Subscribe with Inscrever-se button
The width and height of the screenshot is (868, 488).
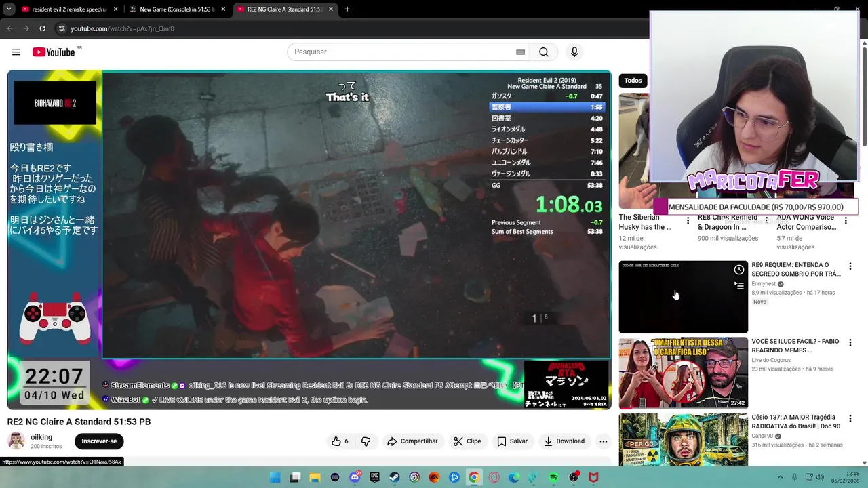[99, 441]
